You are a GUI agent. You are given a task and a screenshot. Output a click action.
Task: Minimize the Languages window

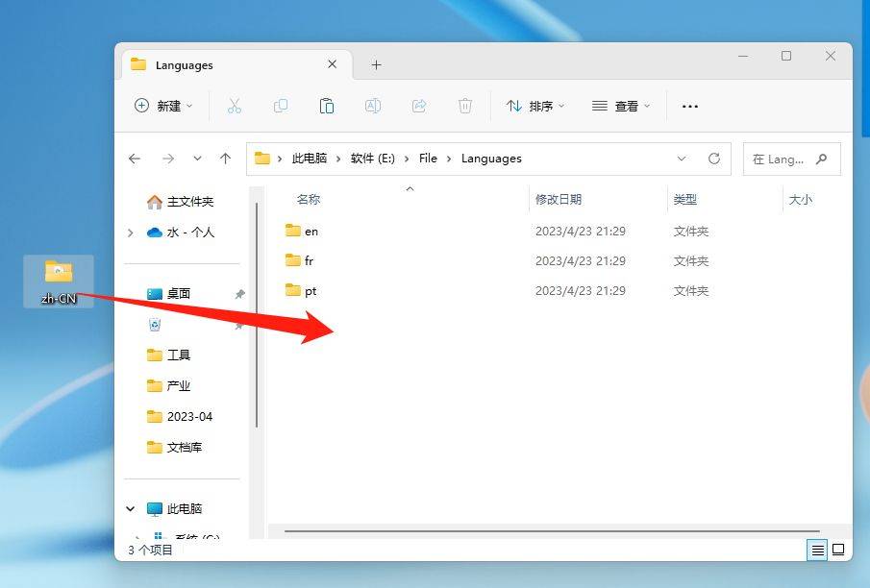(x=743, y=56)
